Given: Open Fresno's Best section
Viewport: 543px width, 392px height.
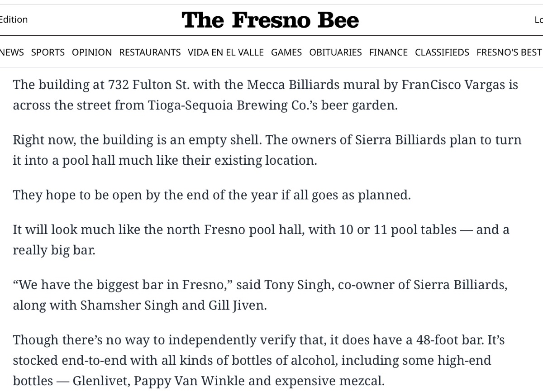Looking at the screenshot, I should [x=509, y=53].
